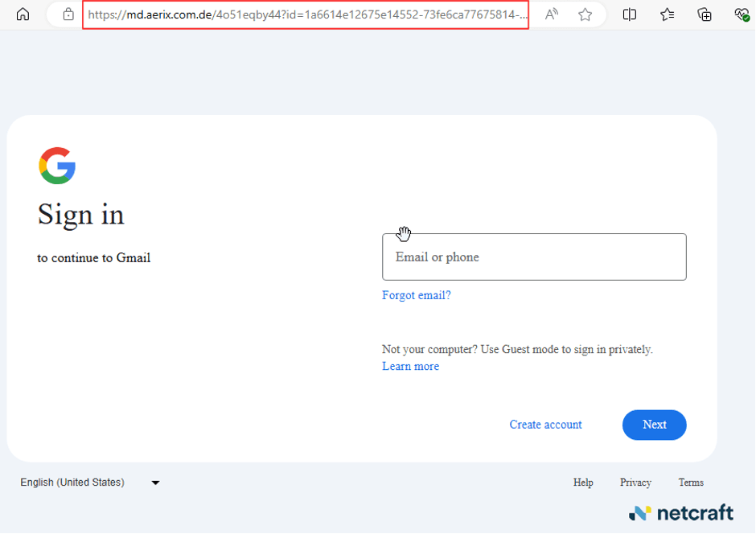Open the Favorites list icon

tap(667, 14)
